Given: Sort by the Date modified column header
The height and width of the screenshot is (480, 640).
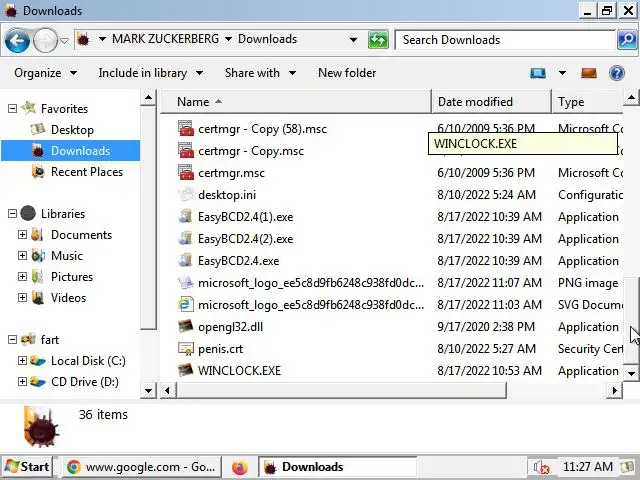Looking at the screenshot, I should pos(491,102).
